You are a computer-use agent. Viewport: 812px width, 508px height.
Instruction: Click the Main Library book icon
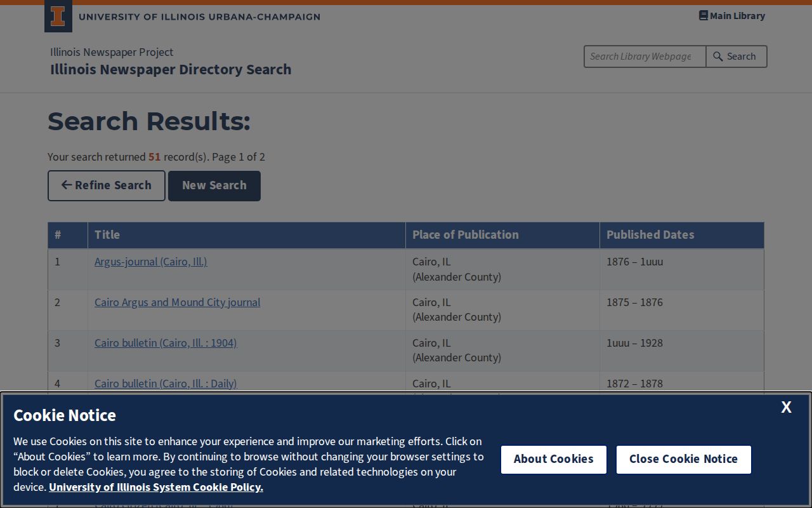coord(703,15)
